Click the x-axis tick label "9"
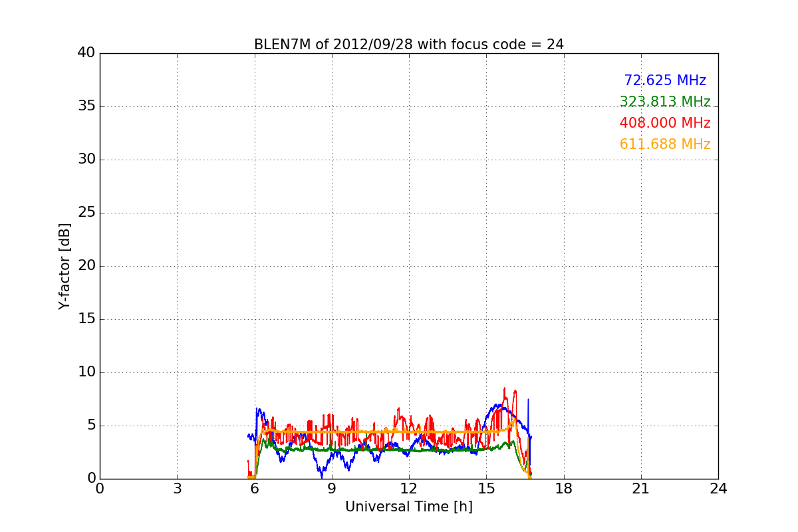798x532 pixels. pyautogui.click(x=332, y=489)
